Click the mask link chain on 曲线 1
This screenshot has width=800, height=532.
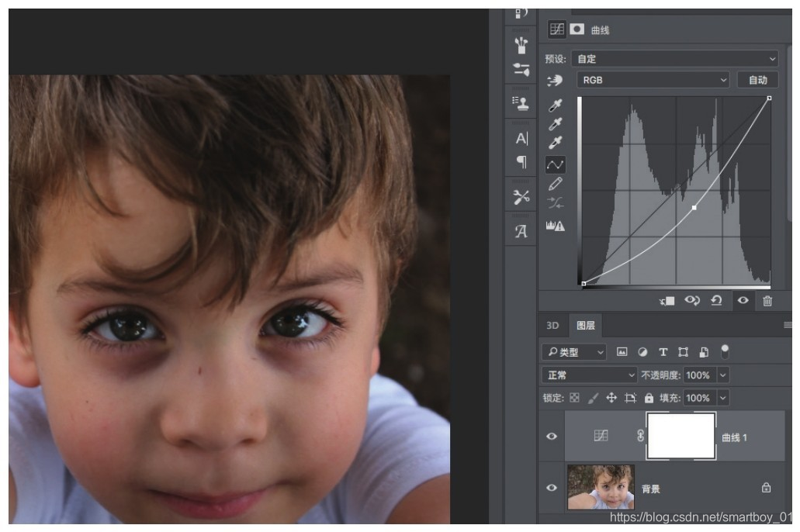point(640,436)
